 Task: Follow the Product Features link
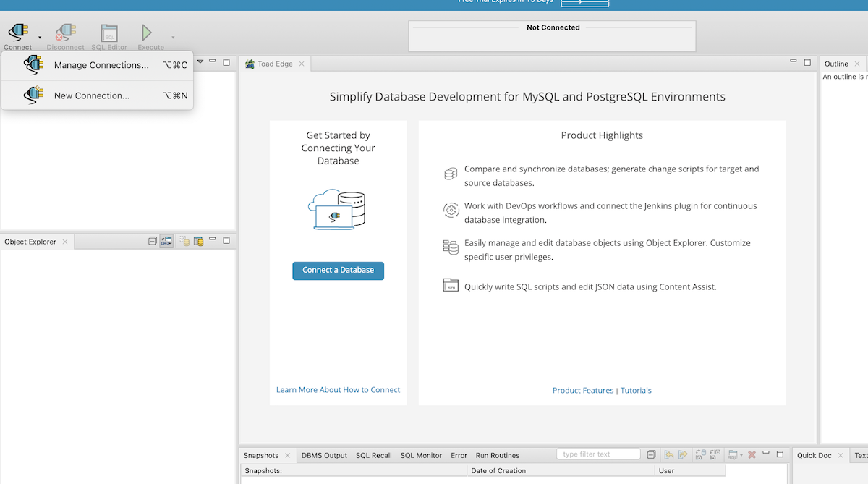coord(582,391)
